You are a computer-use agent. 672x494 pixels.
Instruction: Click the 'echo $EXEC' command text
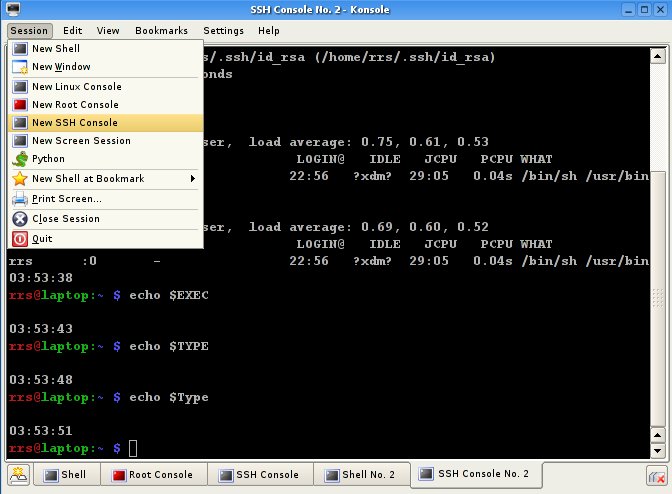(x=169, y=295)
